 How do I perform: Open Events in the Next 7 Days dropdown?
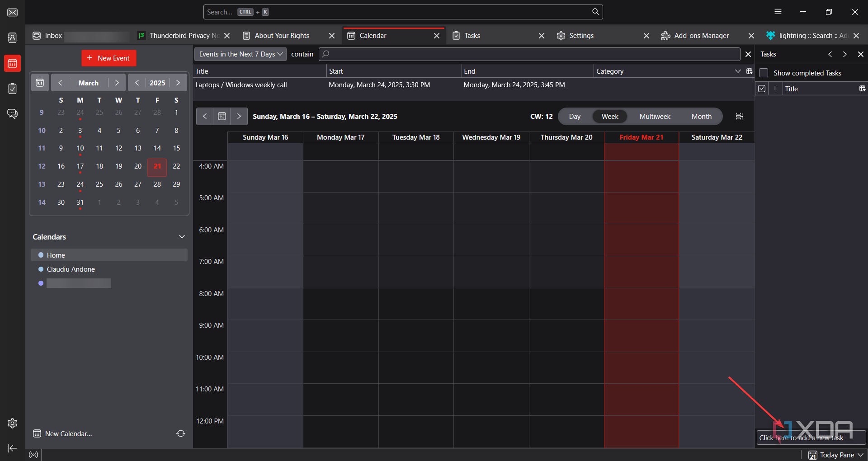point(241,54)
